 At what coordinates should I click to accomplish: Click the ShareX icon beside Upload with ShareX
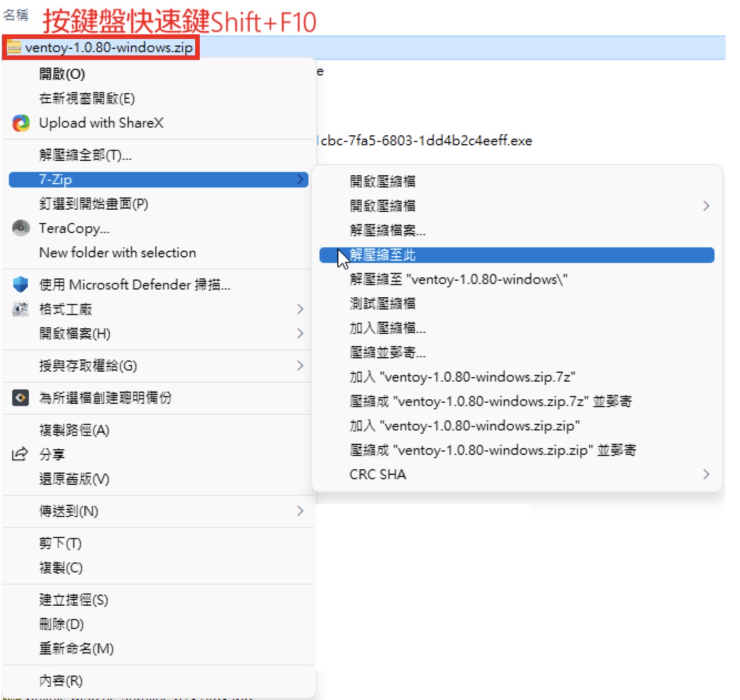(x=21, y=123)
